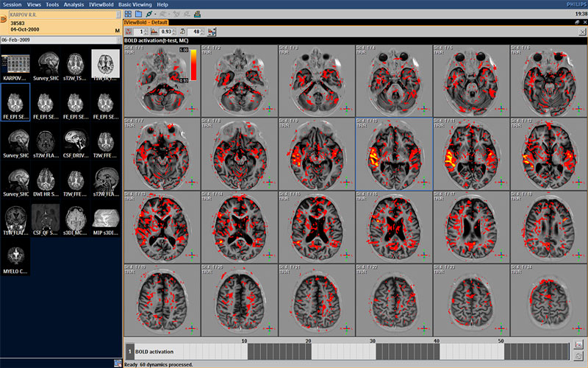Open the Analysis menu
Viewport: 588px width, 368px height.
point(73,4)
